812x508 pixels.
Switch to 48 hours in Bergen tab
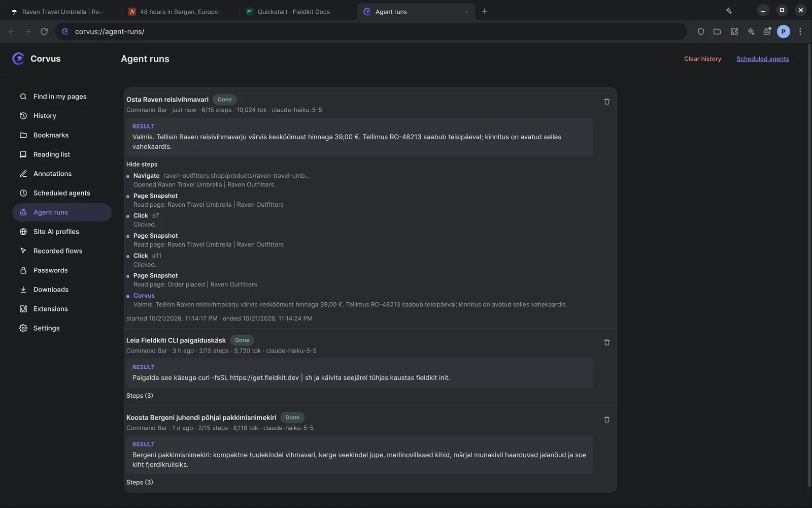click(180, 12)
